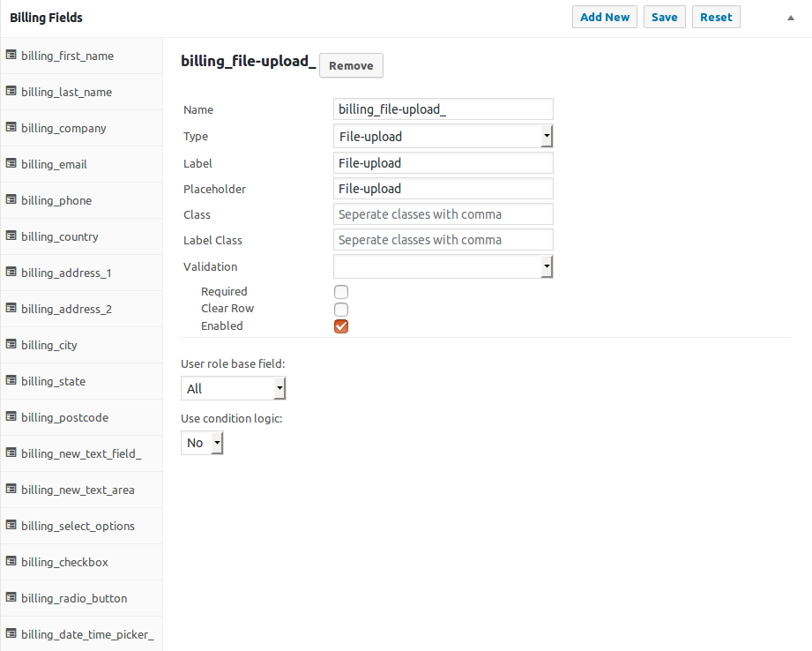
Task: Click the list icon next to billing_checkbox
Action: point(11,561)
